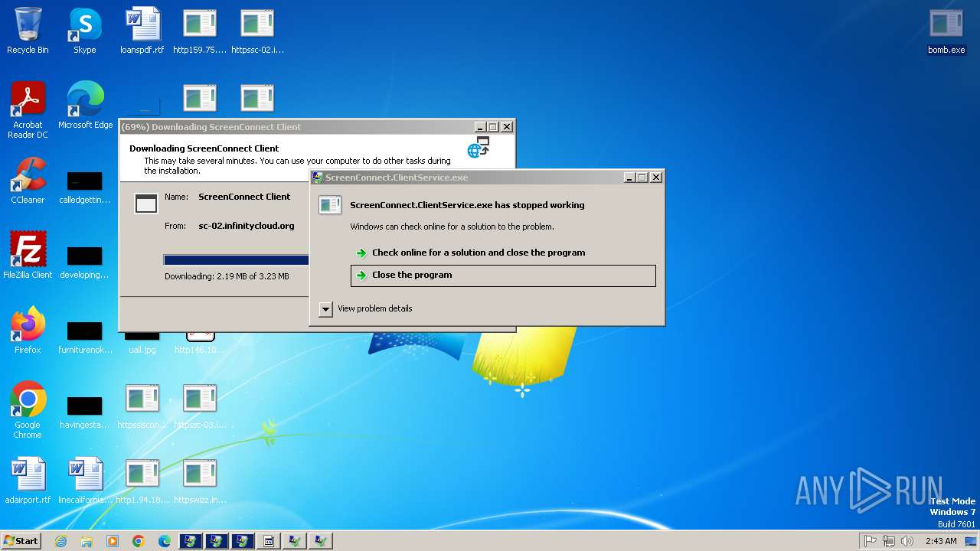980x551 pixels.
Task: Click the ScreenConnect.ClientService.exe title bar icon
Action: [318, 177]
